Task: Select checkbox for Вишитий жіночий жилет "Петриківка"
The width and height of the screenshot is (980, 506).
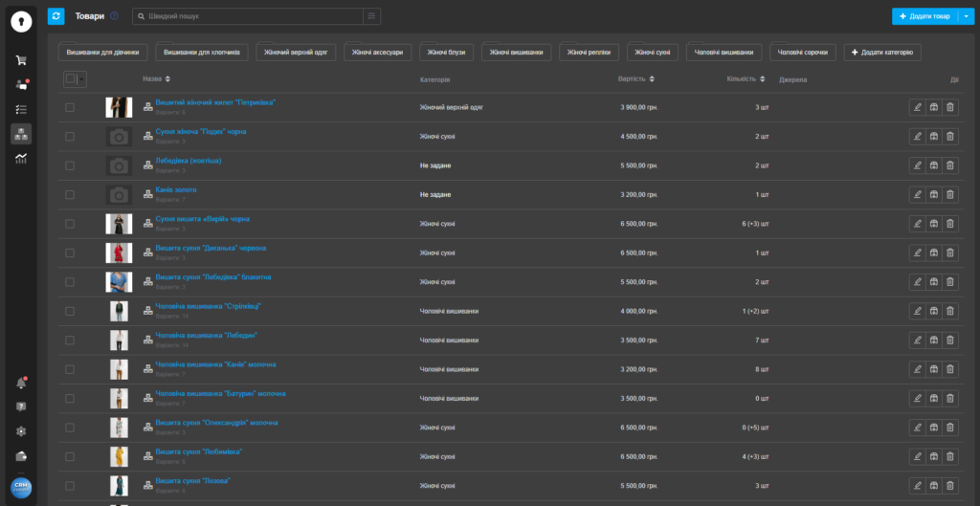Action: coord(70,108)
